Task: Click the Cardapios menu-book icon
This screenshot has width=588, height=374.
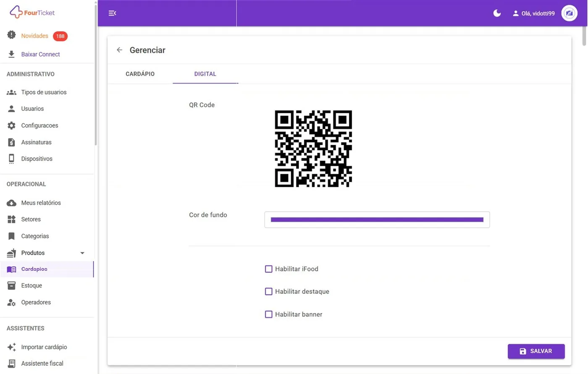Action: pyautogui.click(x=11, y=269)
